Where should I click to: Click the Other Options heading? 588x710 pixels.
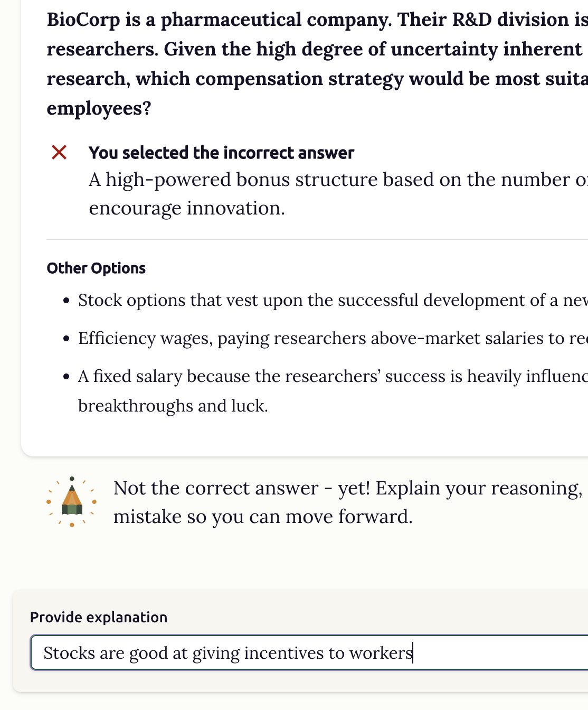click(96, 268)
